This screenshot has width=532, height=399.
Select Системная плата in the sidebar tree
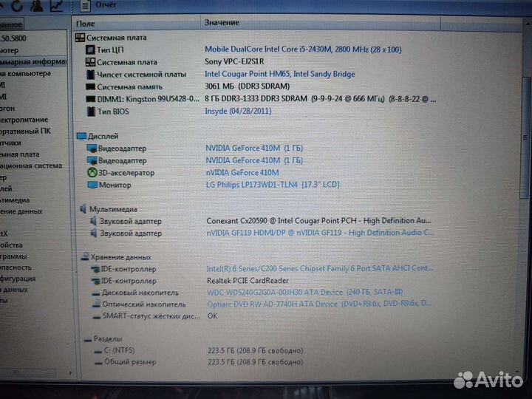(x=20, y=154)
